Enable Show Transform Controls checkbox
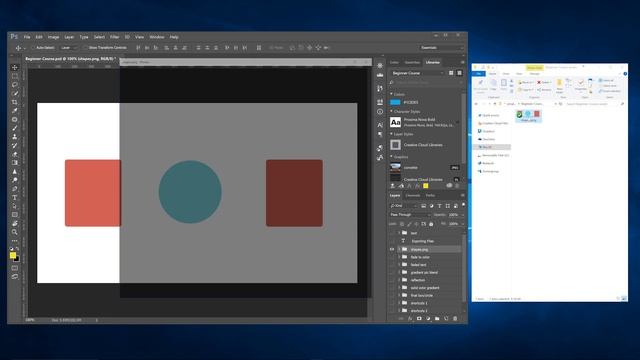 point(85,48)
